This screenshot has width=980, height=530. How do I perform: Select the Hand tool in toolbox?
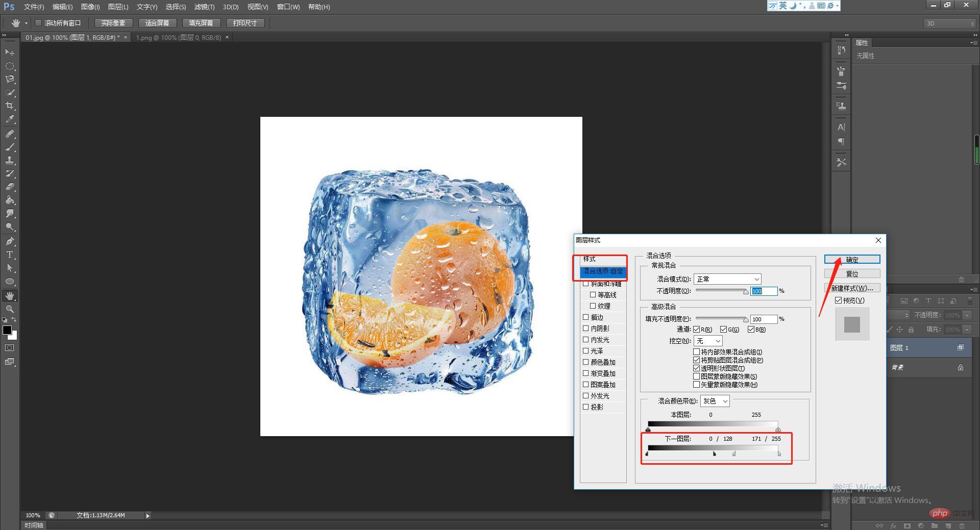pos(10,296)
